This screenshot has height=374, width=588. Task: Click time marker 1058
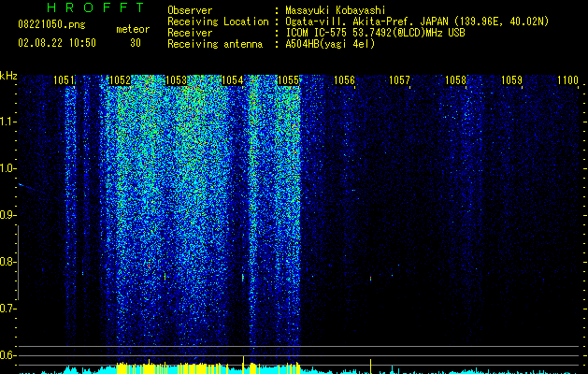pos(455,79)
